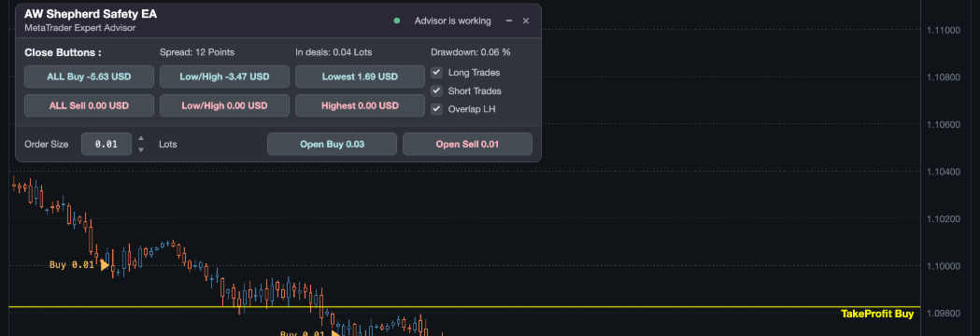The width and height of the screenshot is (980, 336).
Task: Click the 1.10800 price axis label
Action: pos(944,77)
